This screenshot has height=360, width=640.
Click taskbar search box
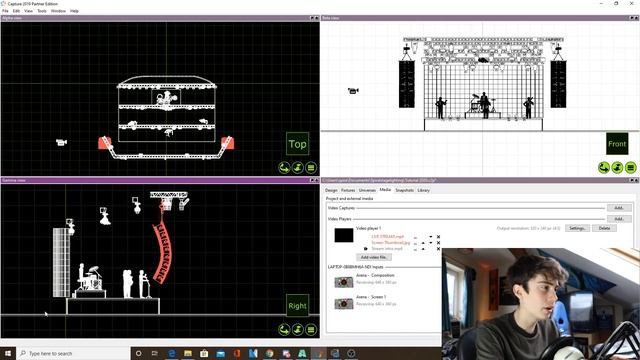pos(73,353)
